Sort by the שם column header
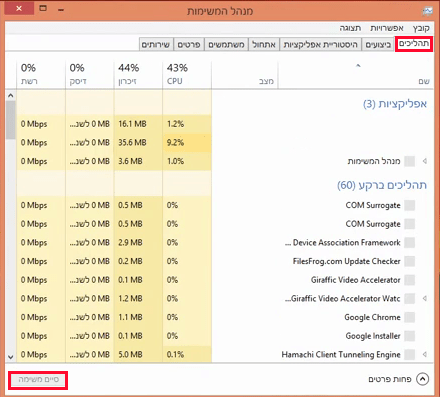The width and height of the screenshot is (440, 397). (x=356, y=74)
